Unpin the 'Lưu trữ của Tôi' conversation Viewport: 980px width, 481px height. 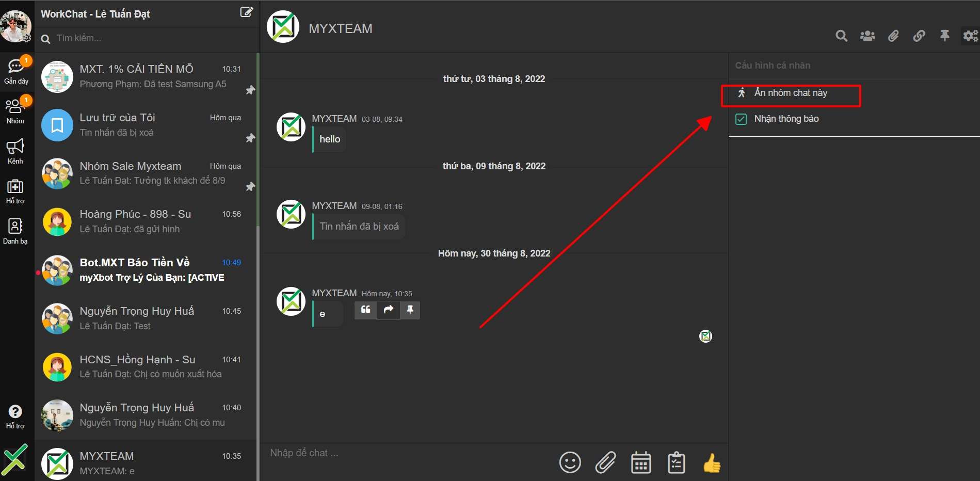(250, 138)
